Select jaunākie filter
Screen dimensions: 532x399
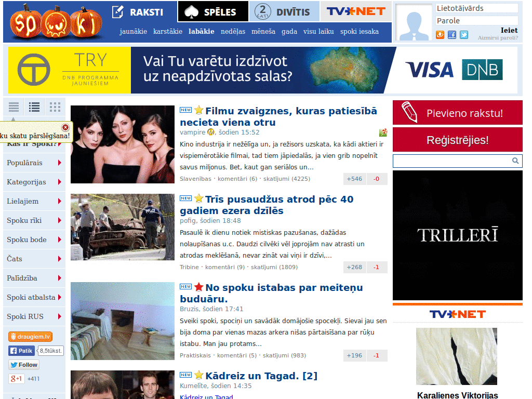click(x=134, y=32)
